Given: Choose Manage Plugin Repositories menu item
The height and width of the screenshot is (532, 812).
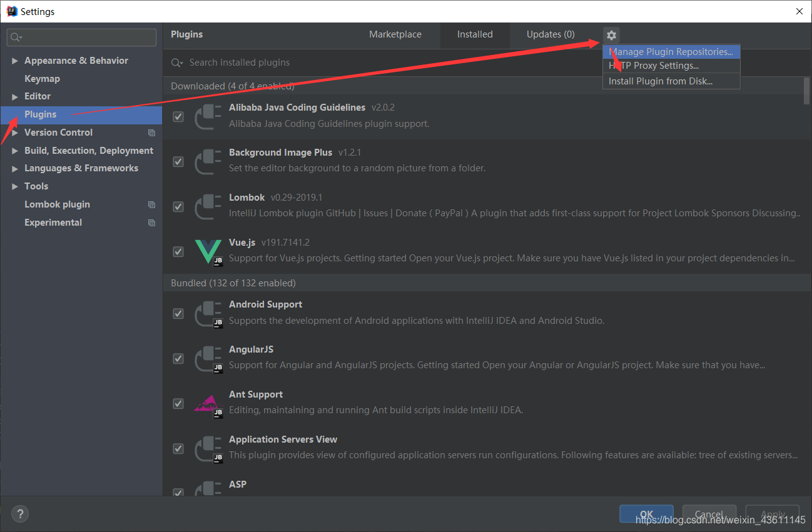Looking at the screenshot, I should 671,52.
